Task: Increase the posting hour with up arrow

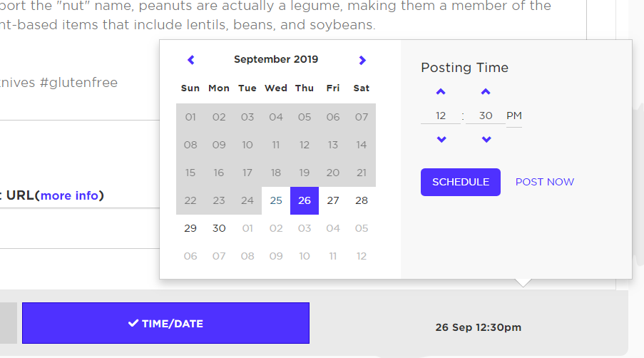Action: click(441, 92)
